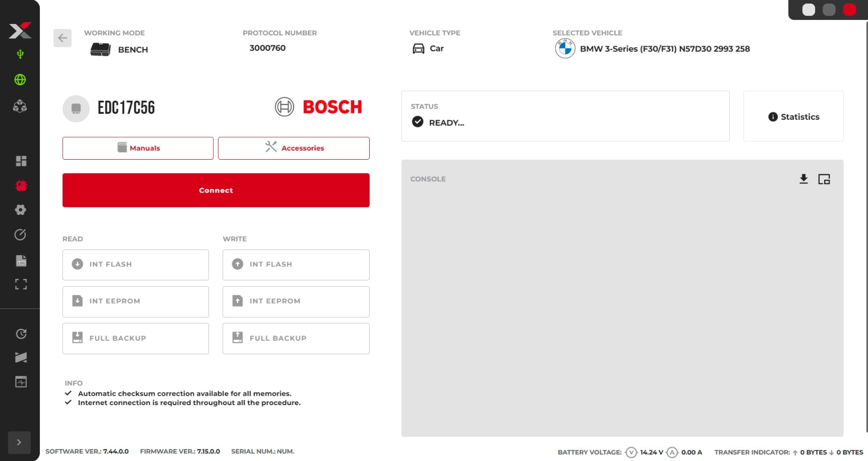
Task: Select the current amperage indicator icon
Action: [673, 452]
